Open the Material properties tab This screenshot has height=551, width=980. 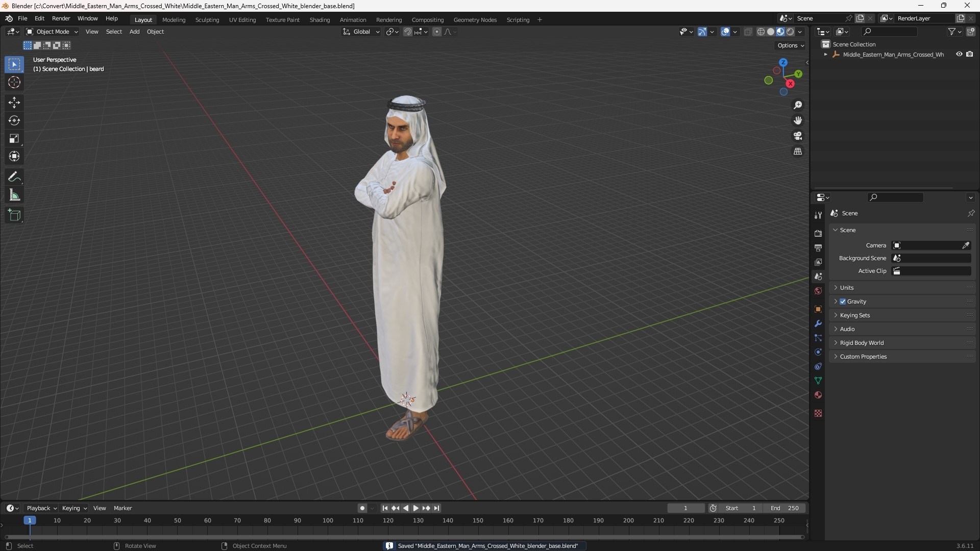tap(818, 395)
